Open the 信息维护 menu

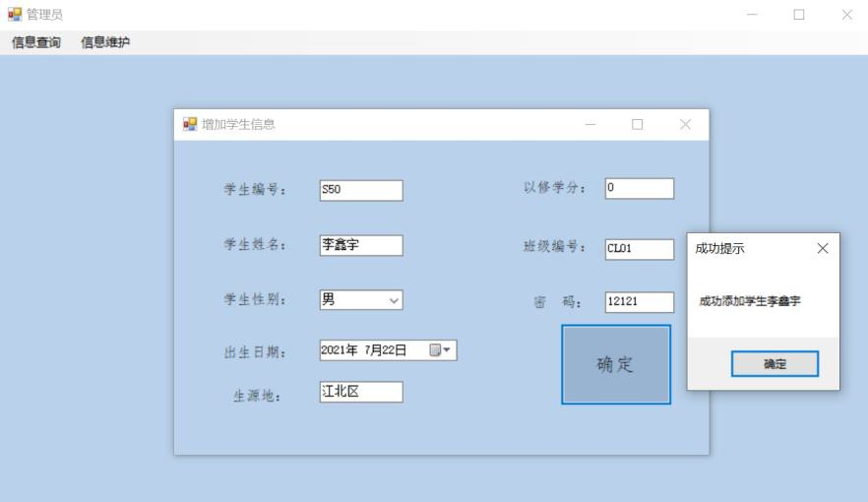[105, 42]
